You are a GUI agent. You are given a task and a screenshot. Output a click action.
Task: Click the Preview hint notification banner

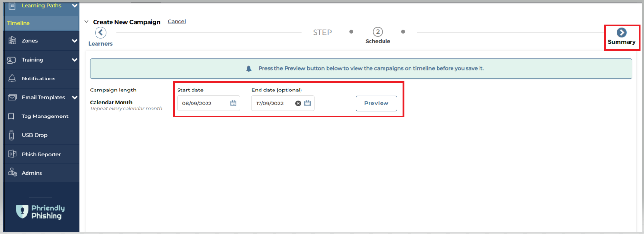click(361, 69)
